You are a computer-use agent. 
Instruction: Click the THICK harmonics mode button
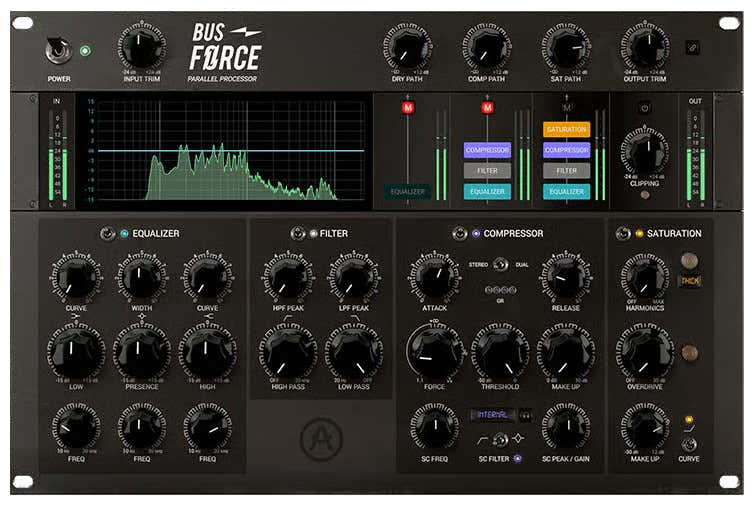point(690,280)
